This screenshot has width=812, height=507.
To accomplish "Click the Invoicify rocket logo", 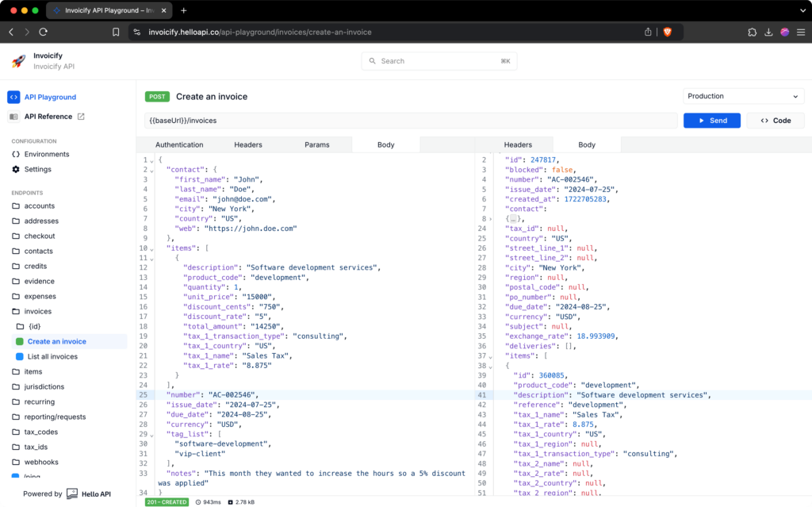I will [x=19, y=61].
